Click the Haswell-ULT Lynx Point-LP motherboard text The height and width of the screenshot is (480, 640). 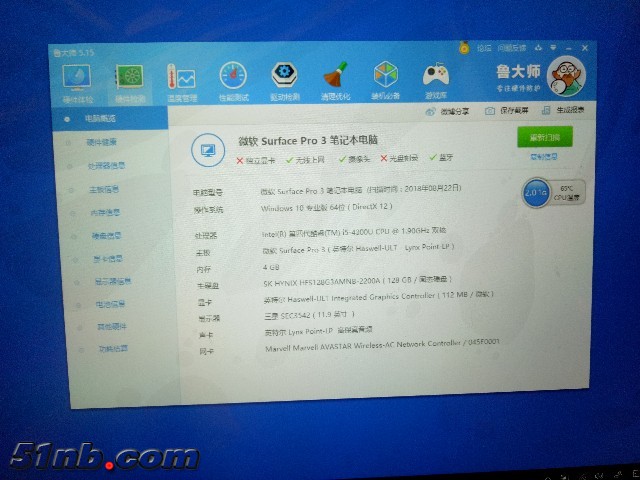click(x=358, y=249)
